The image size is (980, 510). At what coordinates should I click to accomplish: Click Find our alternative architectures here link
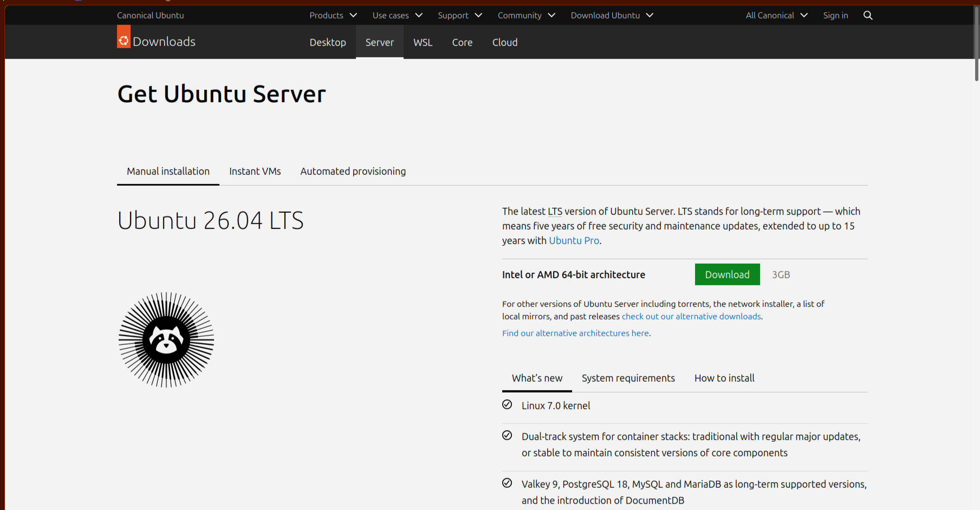tap(575, 333)
